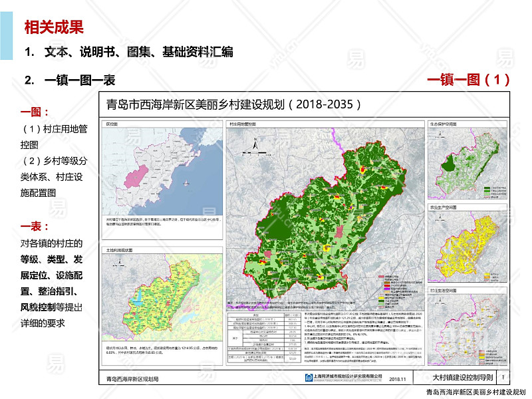Select the line 文本、说明书、图集、基础资料汇编

pyautogui.click(x=138, y=52)
